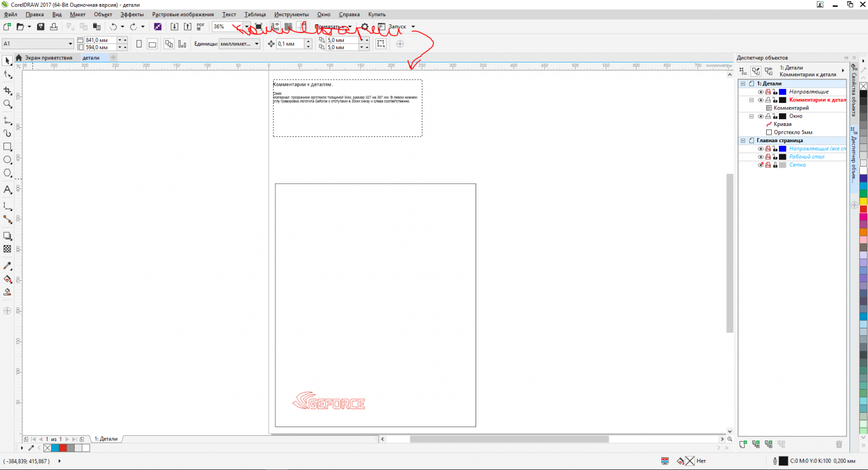This screenshot has height=470, width=868.
Task: Select the Drop Shadow tool
Action: pos(8,236)
